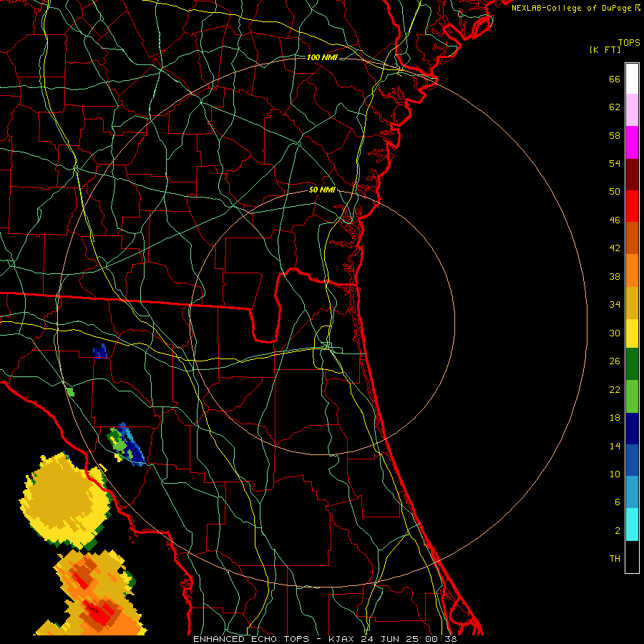Click the '10' legend value label

(615, 474)
